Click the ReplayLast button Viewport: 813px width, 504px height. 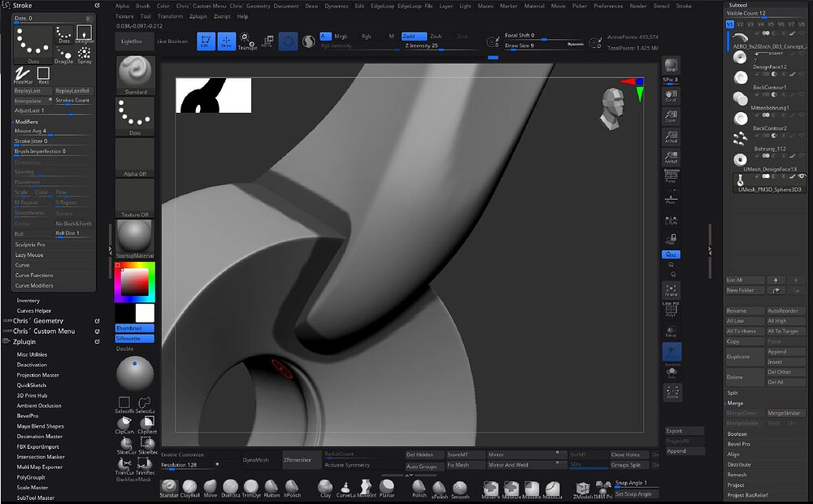[x=33, y=91]
